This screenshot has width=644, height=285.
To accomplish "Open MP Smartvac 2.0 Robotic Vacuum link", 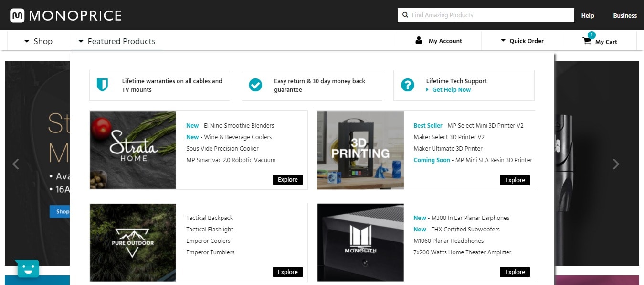I will (x=231, y=160).
